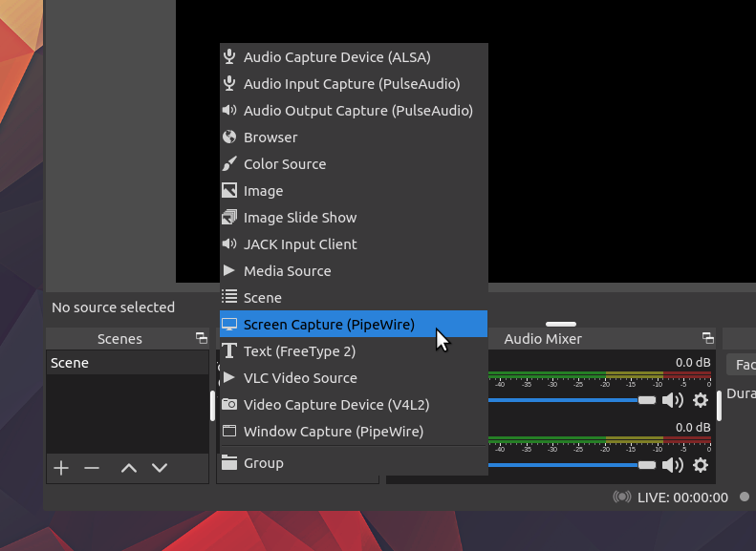Viewport: 756px width, 551px height.
Task: Undock the Scenes panel
Action: [x=202, y=338]
